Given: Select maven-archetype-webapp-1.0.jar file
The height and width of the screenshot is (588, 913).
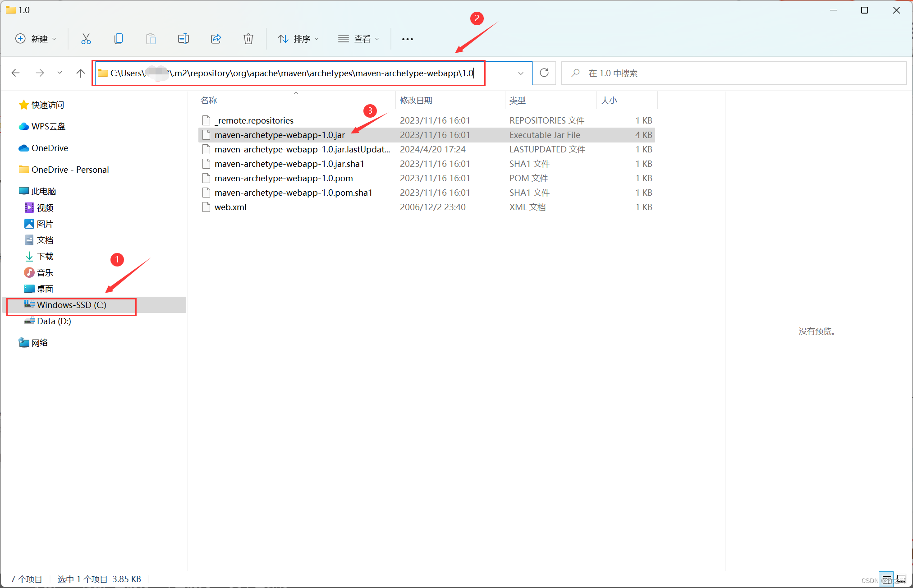Looking at the screenshot, I should 427,135.
